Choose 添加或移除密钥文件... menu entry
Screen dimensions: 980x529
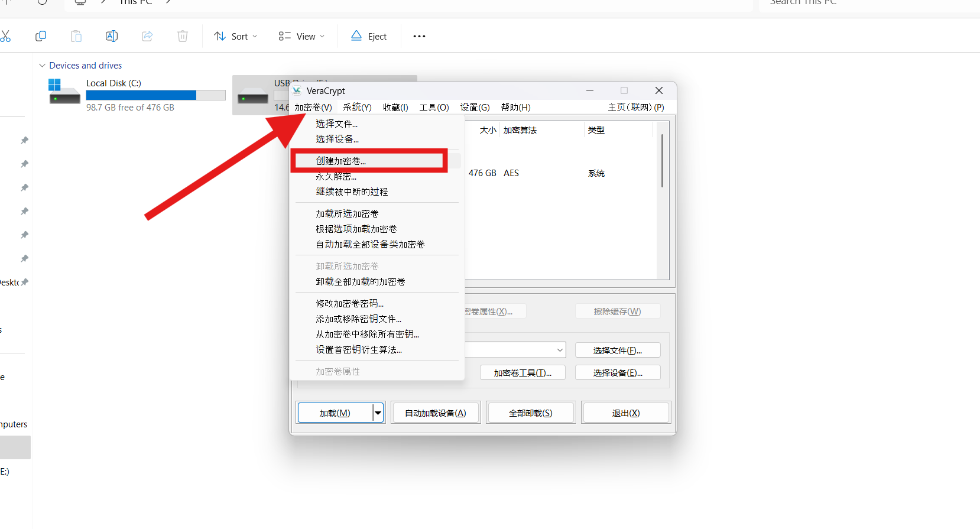pos(377,319)
